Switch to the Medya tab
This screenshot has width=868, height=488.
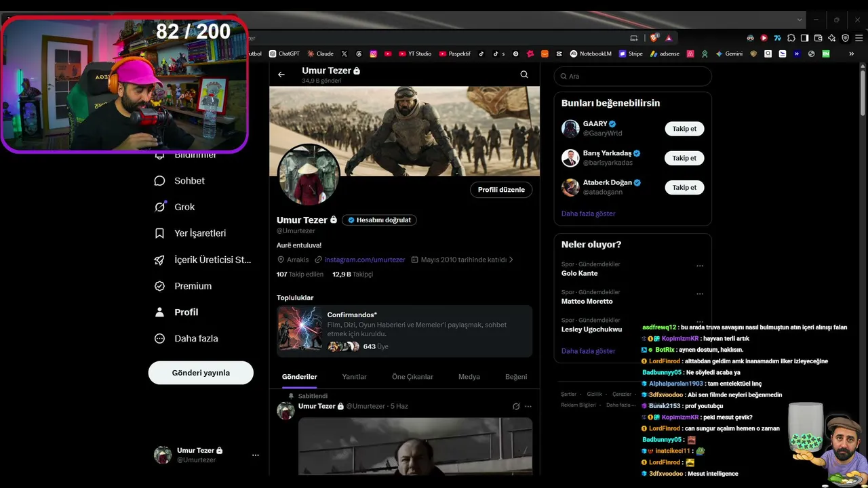coord(469,377)
